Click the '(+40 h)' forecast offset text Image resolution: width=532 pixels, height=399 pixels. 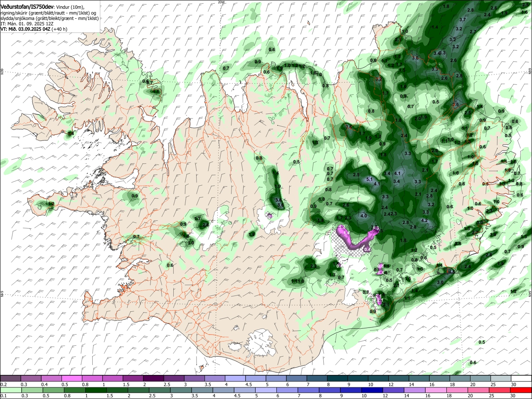point(59,29)
